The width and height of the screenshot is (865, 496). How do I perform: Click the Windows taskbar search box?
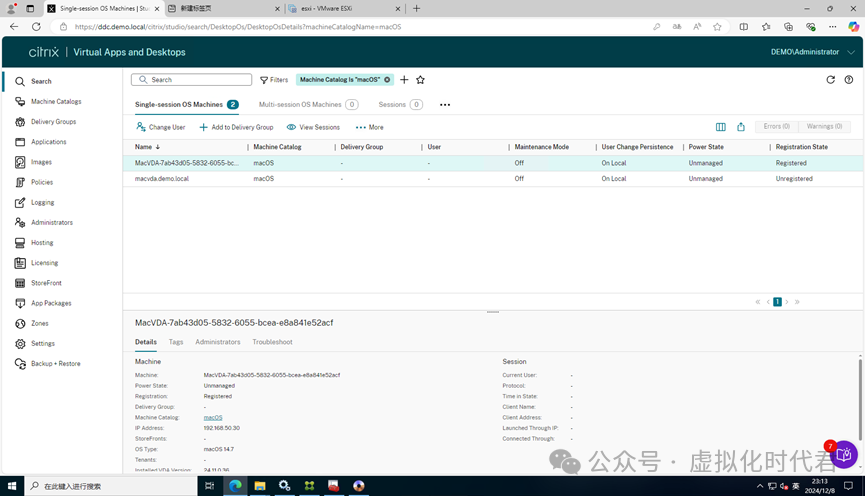pos(111,486)
